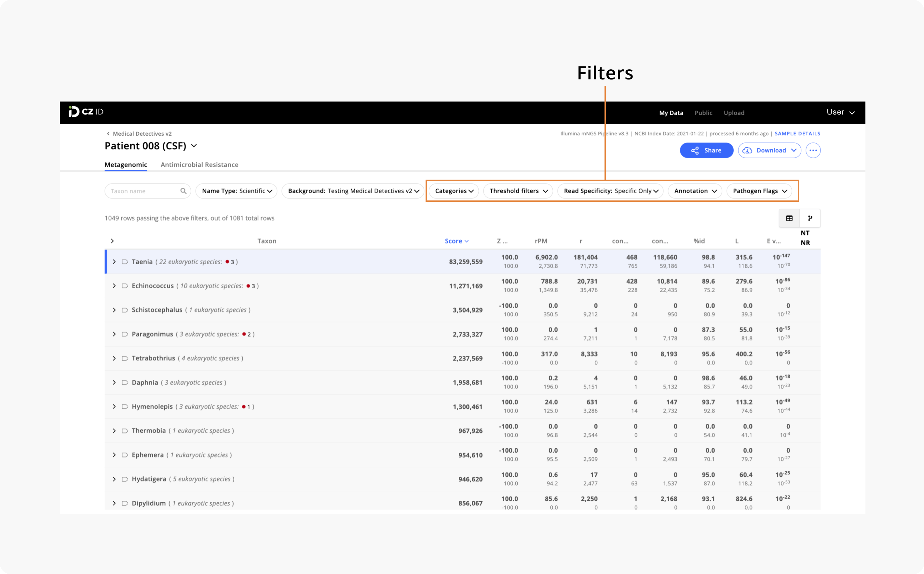This screenshot has height=574, width=924.
Task: Toggle NT metric in the NT/NR selector
Action: click(x=805, y=233)
